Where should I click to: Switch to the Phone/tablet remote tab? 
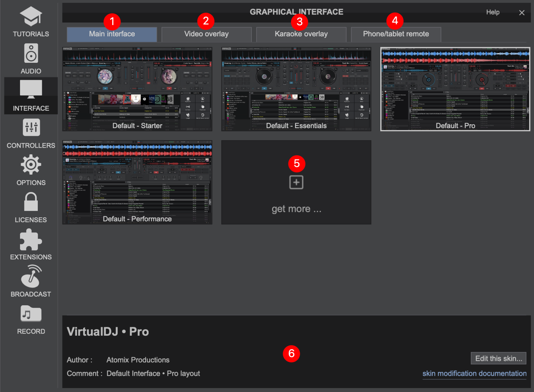pos(396,34)
